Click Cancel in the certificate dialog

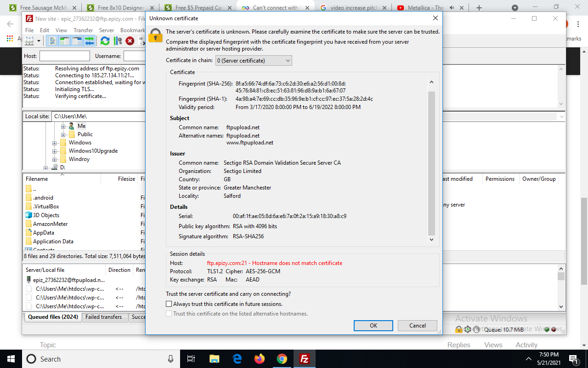click(418, 325)
